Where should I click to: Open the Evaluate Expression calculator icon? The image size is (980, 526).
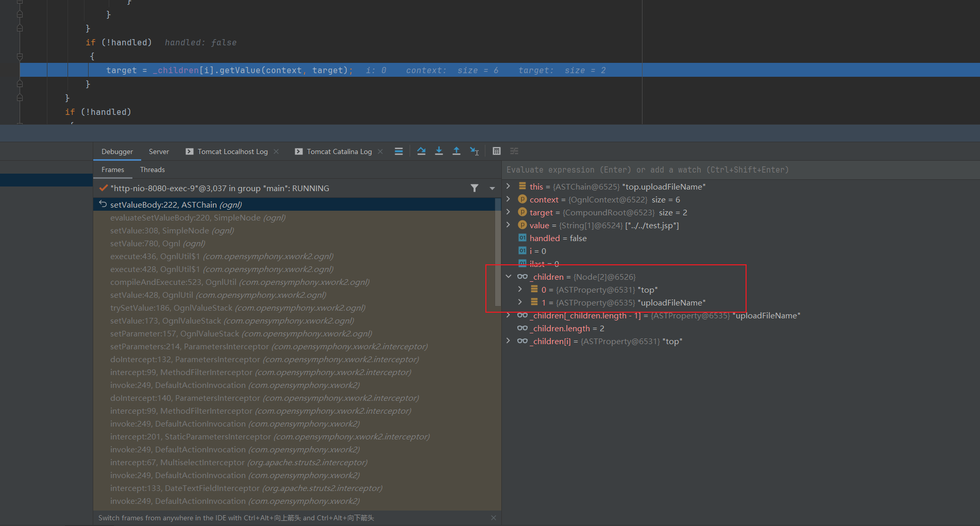click(x=497, y=151)
